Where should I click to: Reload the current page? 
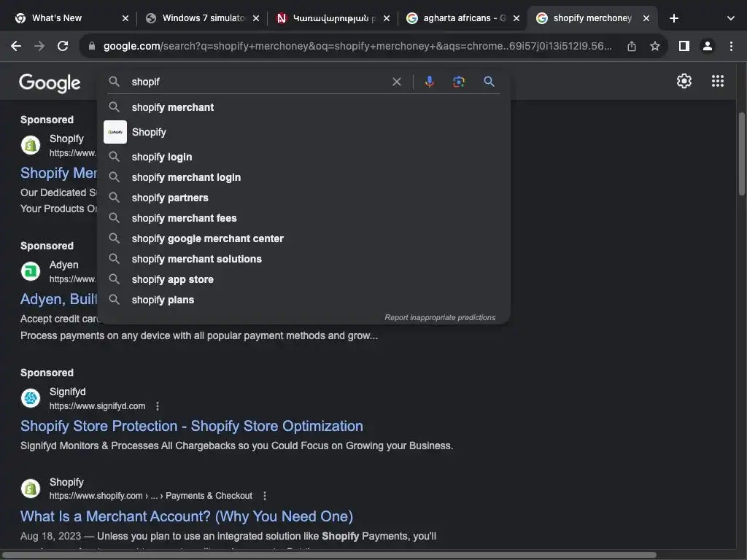tap(63, 46)
